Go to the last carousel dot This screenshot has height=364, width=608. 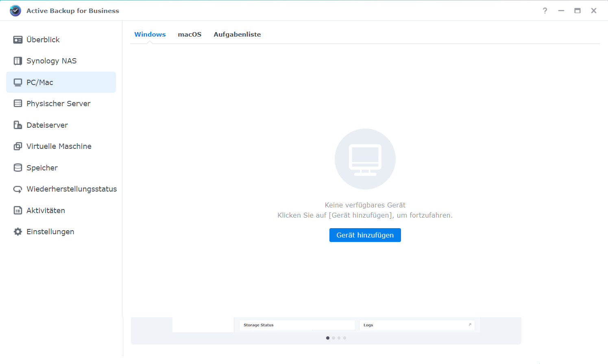pos(344,338)
